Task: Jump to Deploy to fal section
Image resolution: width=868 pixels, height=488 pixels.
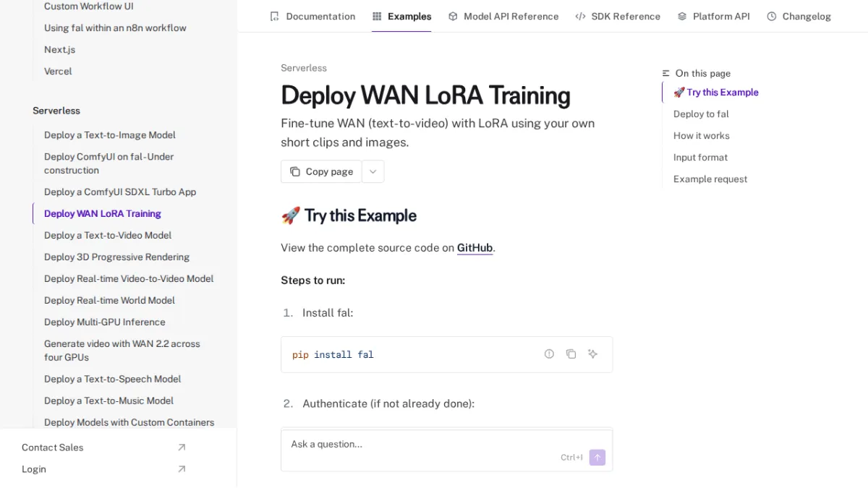Action: point(701,114)
